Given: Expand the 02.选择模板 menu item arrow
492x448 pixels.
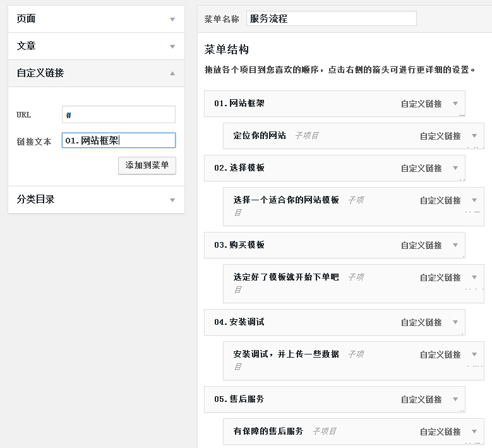Looking at the screenshot, I should pyautogui.click(x=455, y=168).
